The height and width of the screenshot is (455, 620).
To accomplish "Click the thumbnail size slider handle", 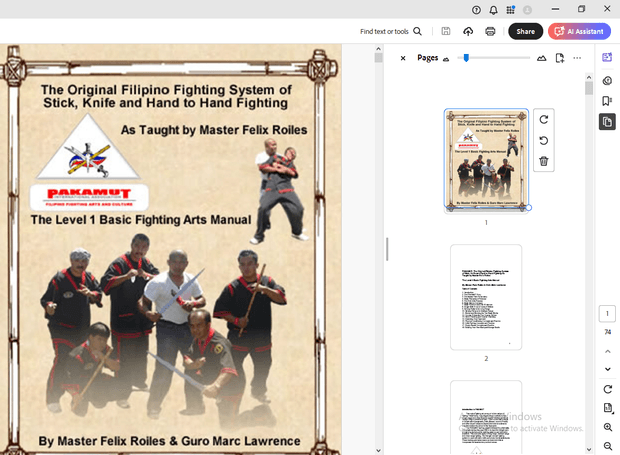I will (x=466, y=58).
